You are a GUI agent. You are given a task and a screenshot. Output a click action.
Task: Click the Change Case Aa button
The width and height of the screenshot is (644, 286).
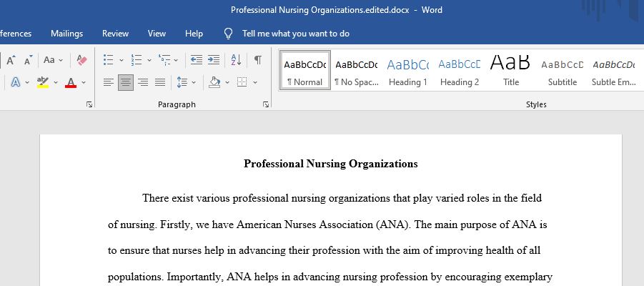pos(49,60)
